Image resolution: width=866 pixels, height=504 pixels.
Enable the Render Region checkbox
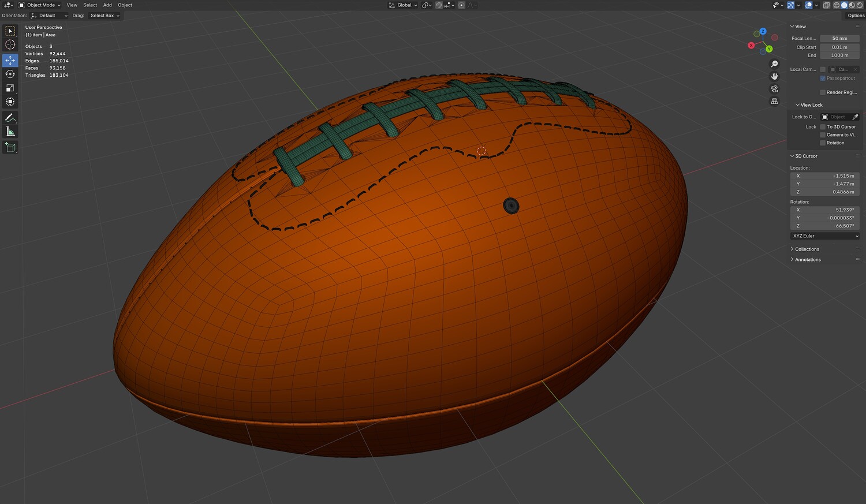(x=823, y=92)
